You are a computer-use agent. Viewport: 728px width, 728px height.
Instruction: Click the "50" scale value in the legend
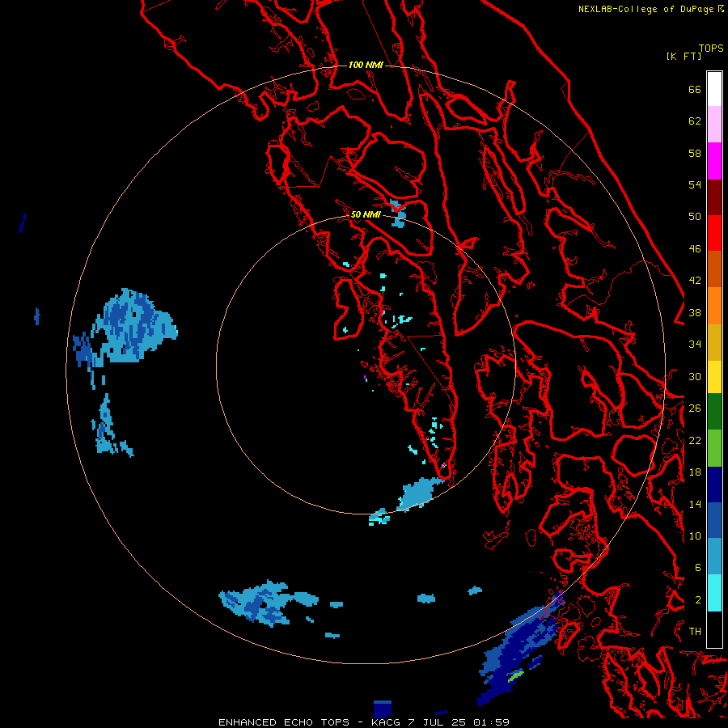695,217
